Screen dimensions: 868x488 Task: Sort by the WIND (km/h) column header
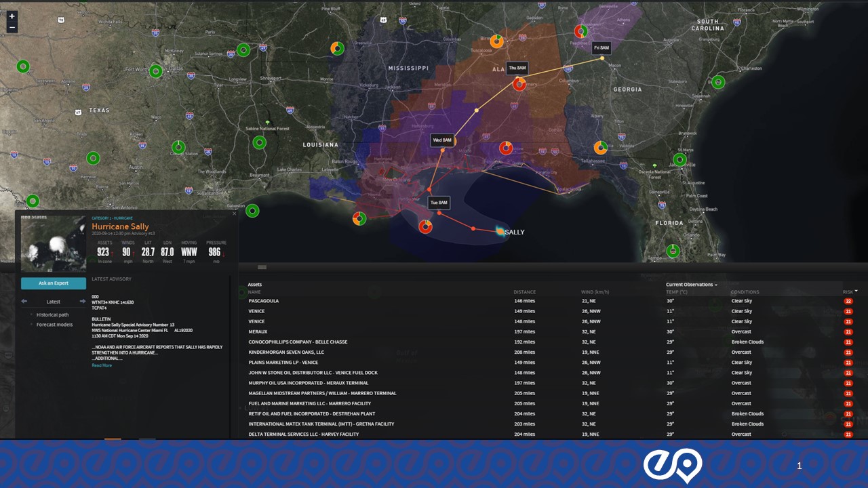click(595, 292)
